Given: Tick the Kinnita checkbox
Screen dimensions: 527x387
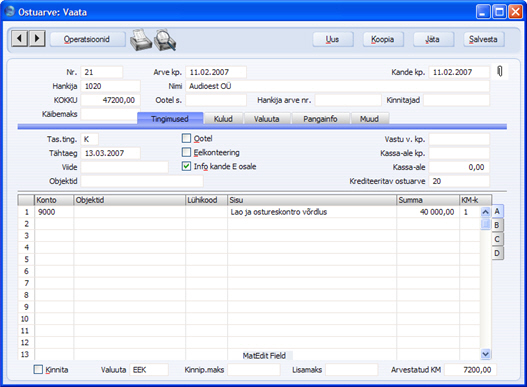Looking at the screenshot, I should (38, 370).
